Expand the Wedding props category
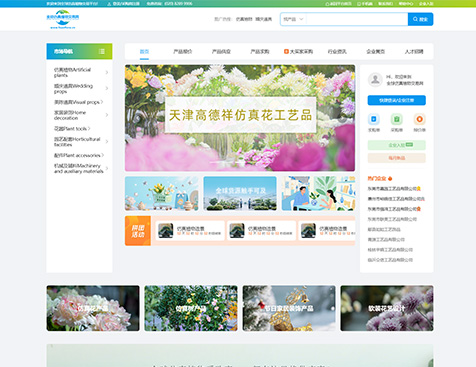 [x=107, y=88]
